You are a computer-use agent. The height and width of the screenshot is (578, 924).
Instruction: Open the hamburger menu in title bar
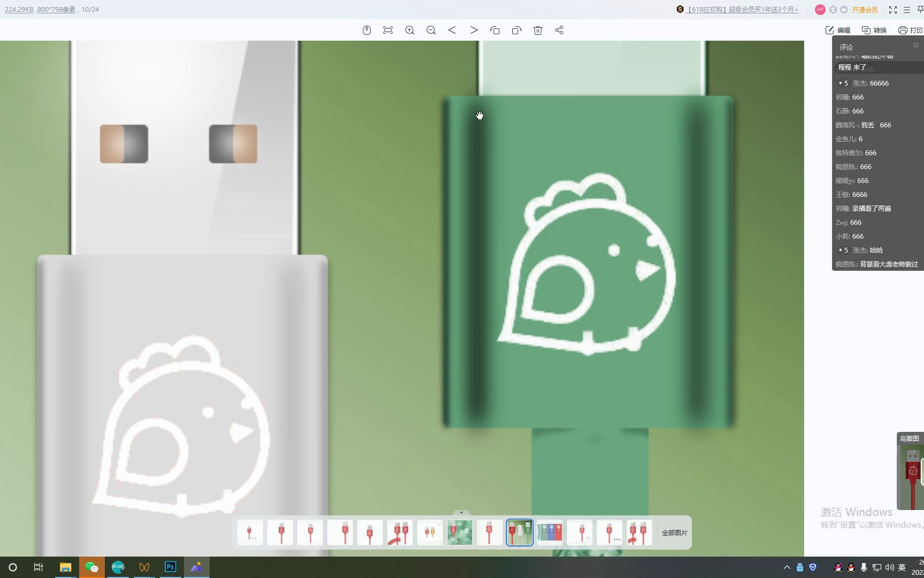coord(907,10)
